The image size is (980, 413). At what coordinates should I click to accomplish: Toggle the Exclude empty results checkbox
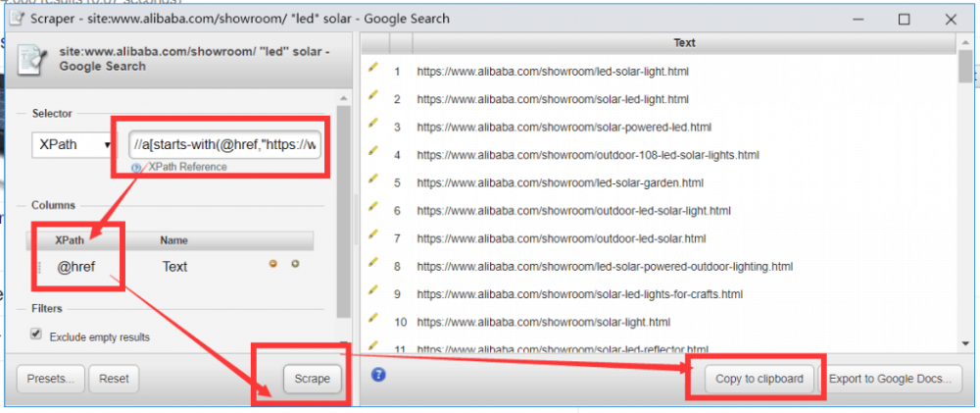pos(36,335)
